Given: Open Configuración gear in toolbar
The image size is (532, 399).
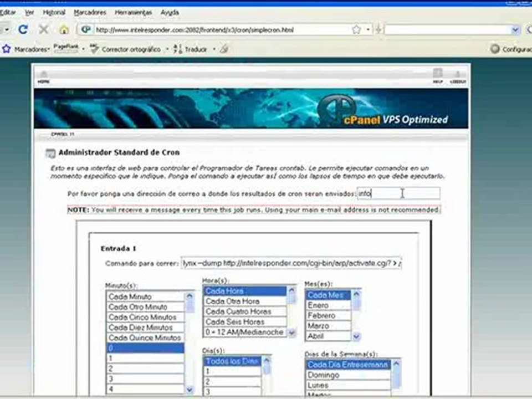Looking at the screenshot, I should click(495, 49).
